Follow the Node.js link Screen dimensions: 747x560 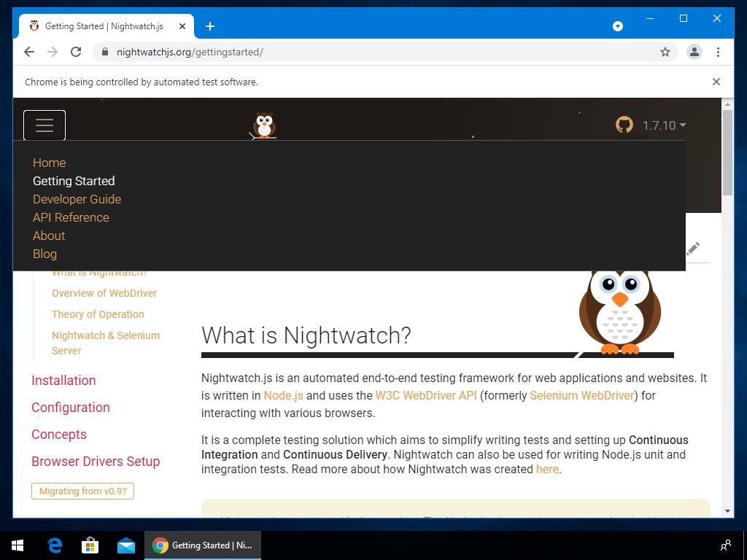[284, 396]
